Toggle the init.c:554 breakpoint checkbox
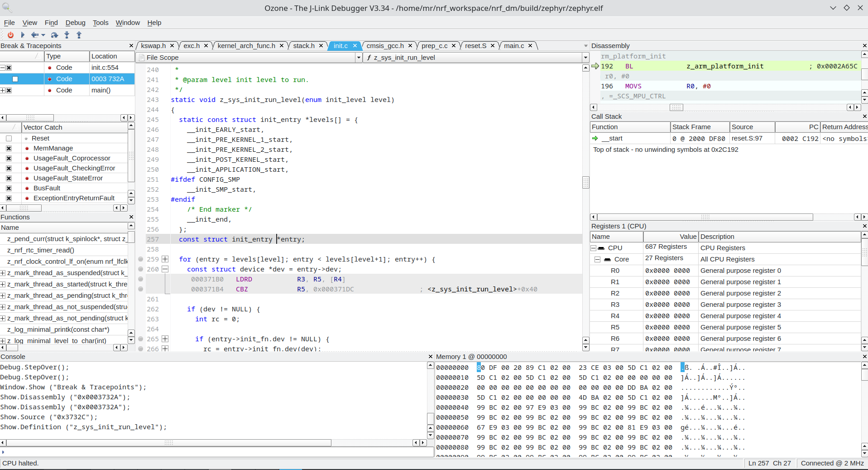868x470 pixels. pos(9,68)
